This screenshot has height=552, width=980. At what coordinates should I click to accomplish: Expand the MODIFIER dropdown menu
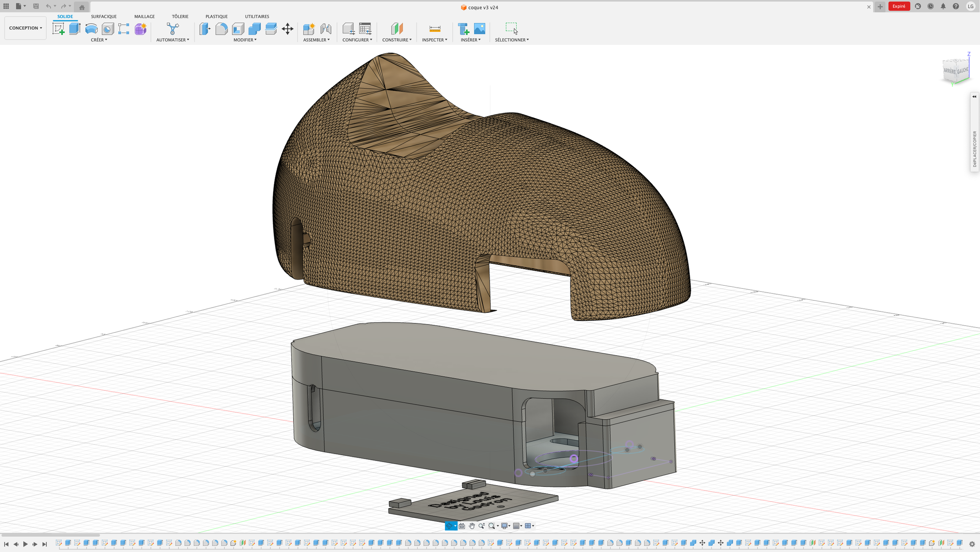[x=245, y=40]
